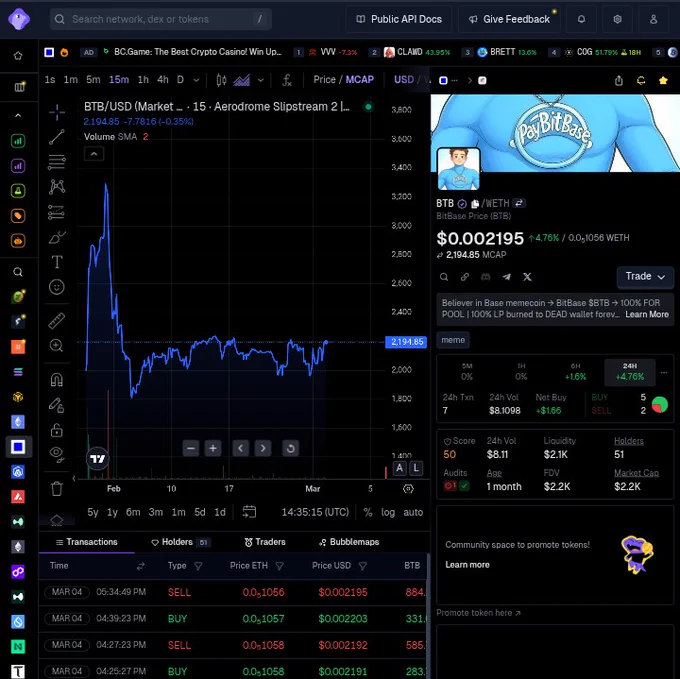
Task: Open candlestick chart type selector
Action: 221,80
